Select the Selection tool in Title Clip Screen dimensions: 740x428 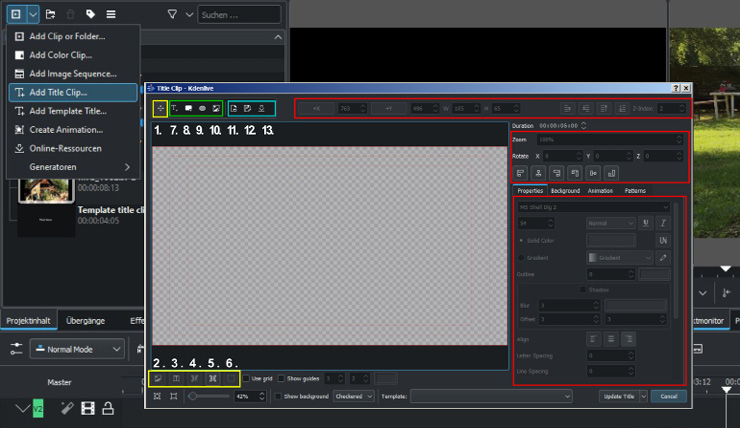point(161,108)
